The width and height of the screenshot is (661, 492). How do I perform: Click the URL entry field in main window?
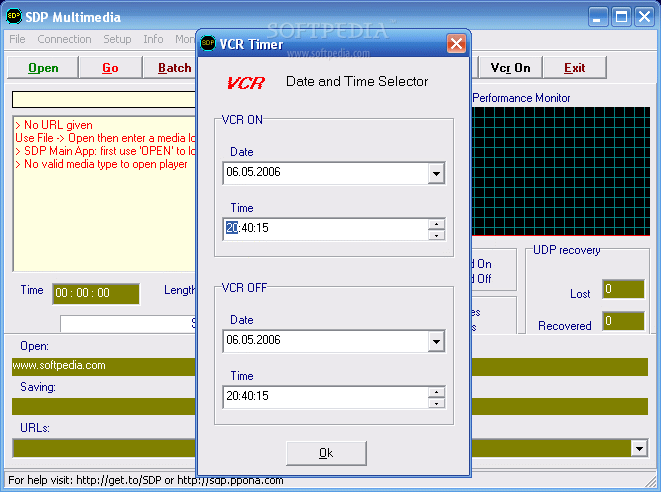pyautogui.click(x=104, y=100)
